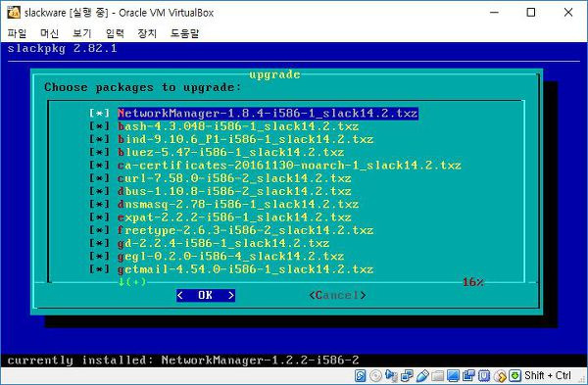This screenshot has height=385, width=588.
Task: Select expat-2.2.2-i586-1_slack14.2.txz entry
Action: tap(235, 217)
